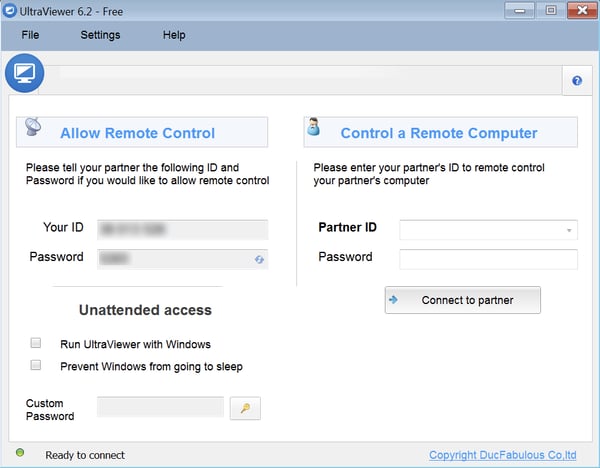This screenshot has height=468, width=600.
Task: Click into the partner Password input field
Action: click(x=488, y=259)
